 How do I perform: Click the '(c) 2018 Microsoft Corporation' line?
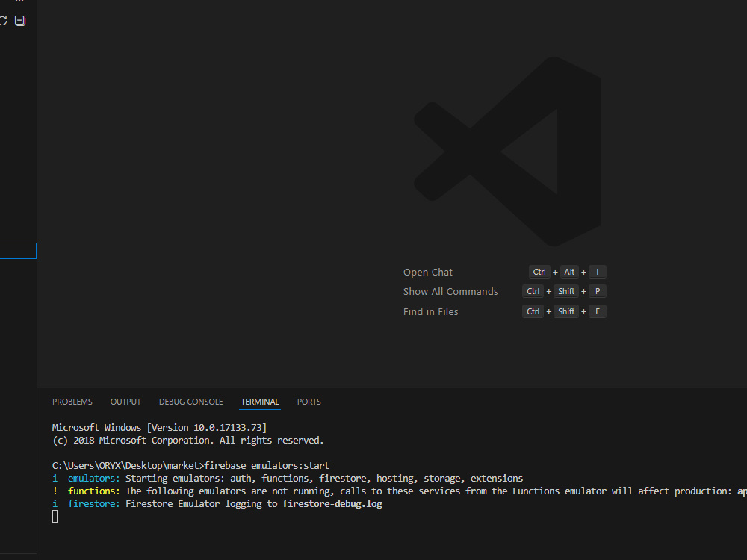[x=187, y=441]
